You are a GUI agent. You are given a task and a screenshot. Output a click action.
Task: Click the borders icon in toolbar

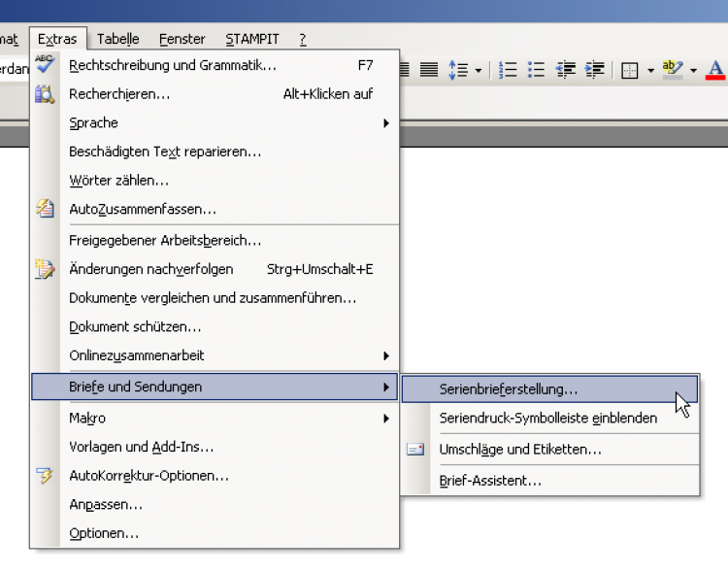coord(629,70)
